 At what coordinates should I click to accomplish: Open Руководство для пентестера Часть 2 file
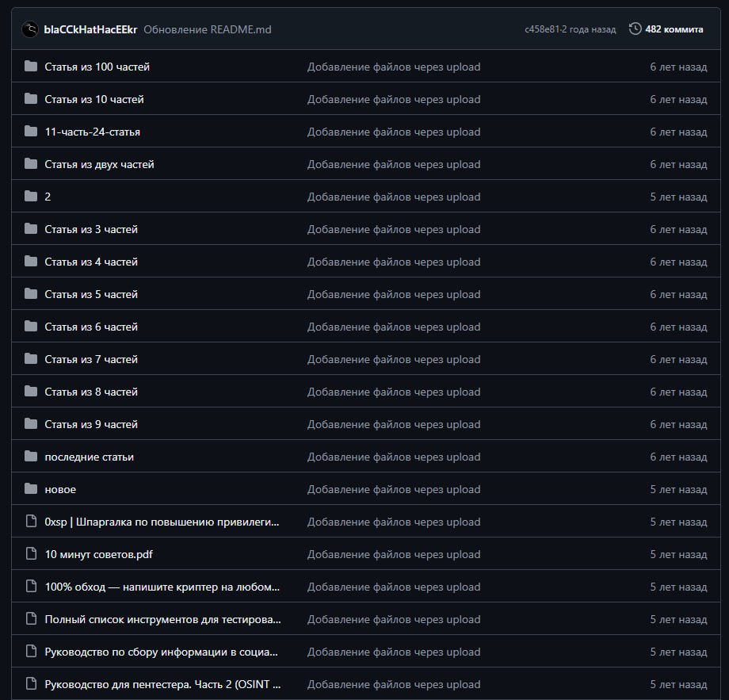tap(162, 684)
